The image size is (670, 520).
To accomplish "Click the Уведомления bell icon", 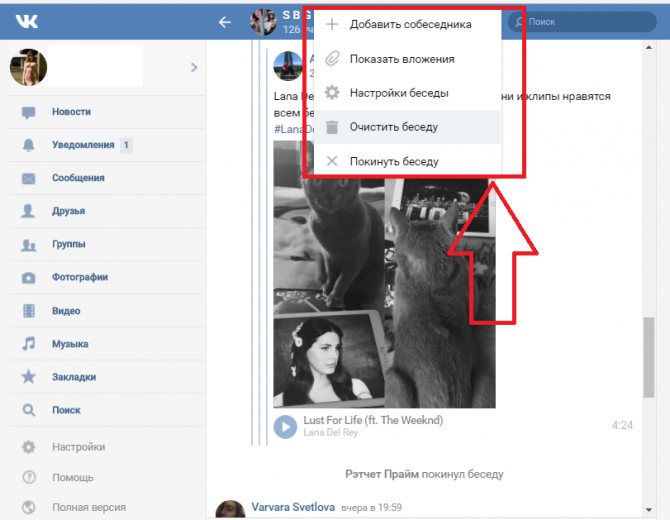I will pos(28,145).
